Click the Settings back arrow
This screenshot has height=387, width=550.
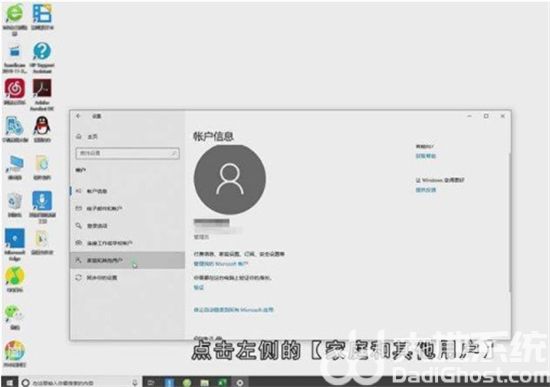point(79,116)
